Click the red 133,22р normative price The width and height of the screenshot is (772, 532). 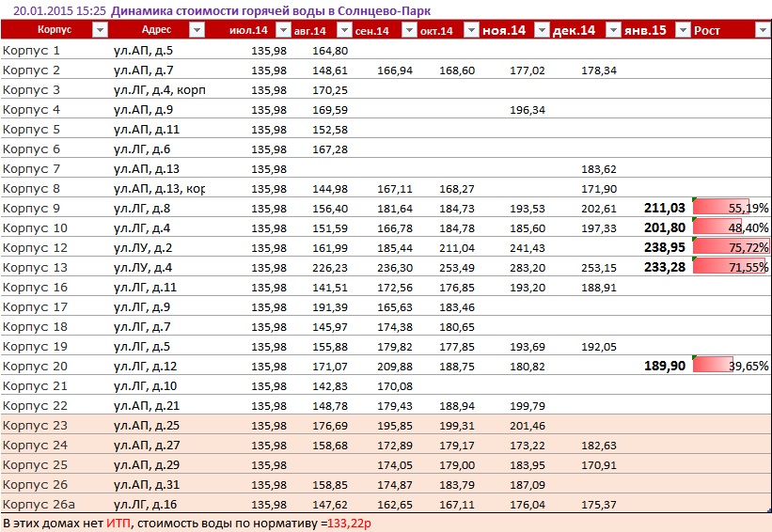[x=349, y=523]
